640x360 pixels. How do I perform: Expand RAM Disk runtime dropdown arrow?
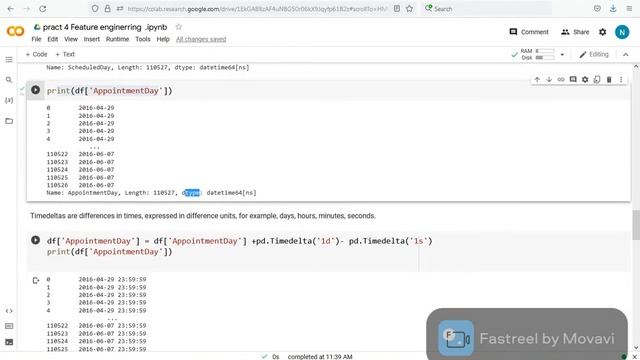562,54
